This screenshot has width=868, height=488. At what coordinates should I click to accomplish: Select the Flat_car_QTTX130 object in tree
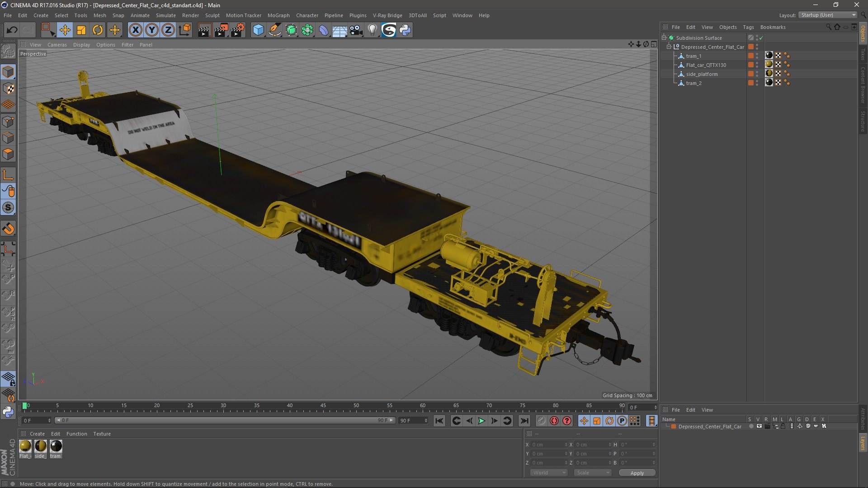coord(706,65)
